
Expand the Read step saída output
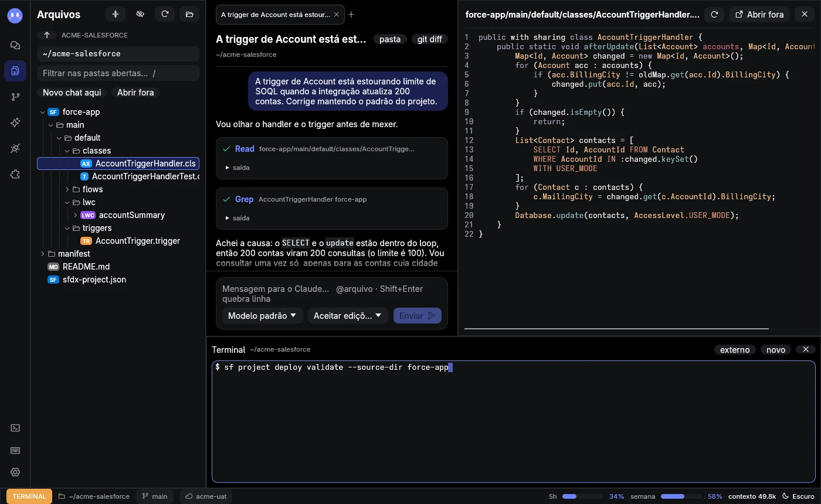238,168
